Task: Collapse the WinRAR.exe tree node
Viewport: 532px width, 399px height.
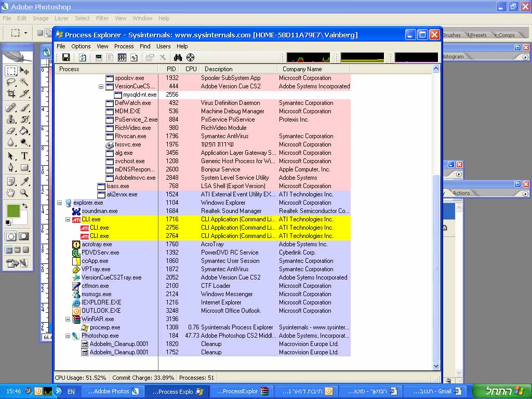Action: tap(68, 320)
